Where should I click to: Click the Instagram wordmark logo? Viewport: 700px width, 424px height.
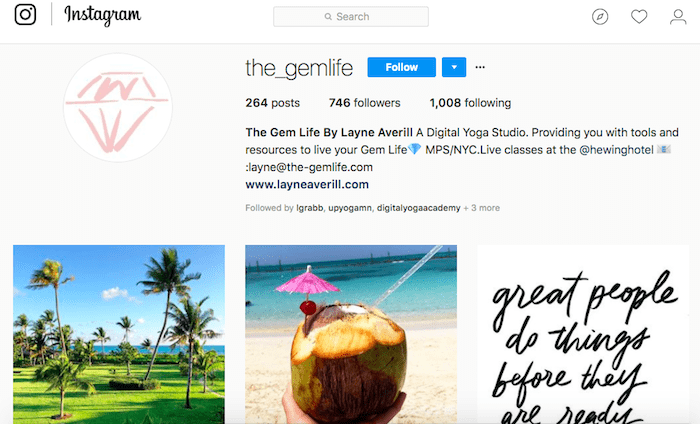tap(103, 15)
